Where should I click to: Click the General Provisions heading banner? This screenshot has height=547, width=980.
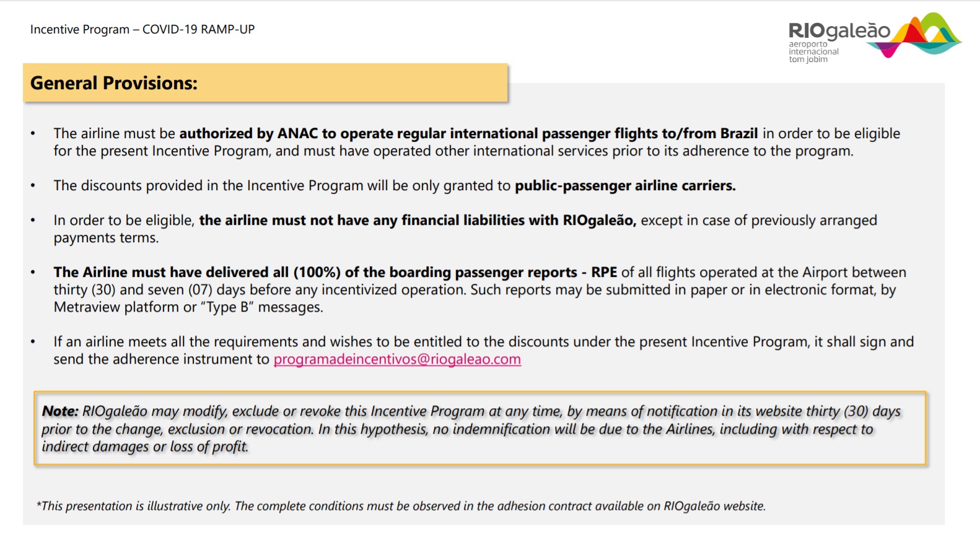pos(265,83)
